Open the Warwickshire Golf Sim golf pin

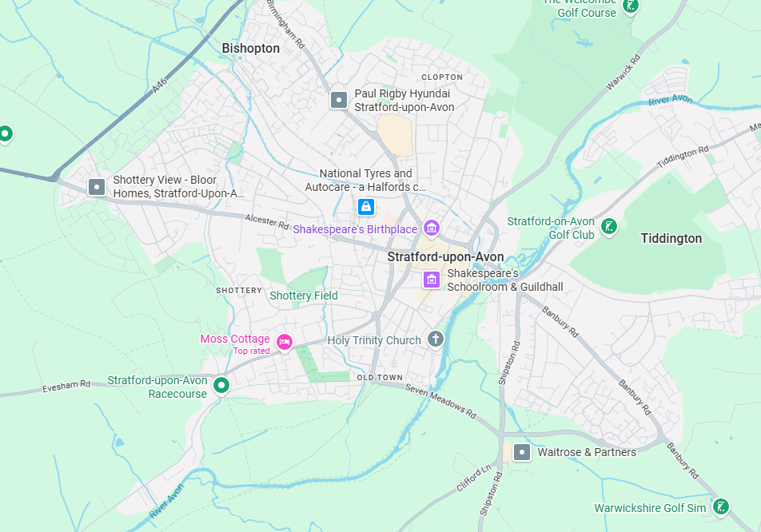721,506
